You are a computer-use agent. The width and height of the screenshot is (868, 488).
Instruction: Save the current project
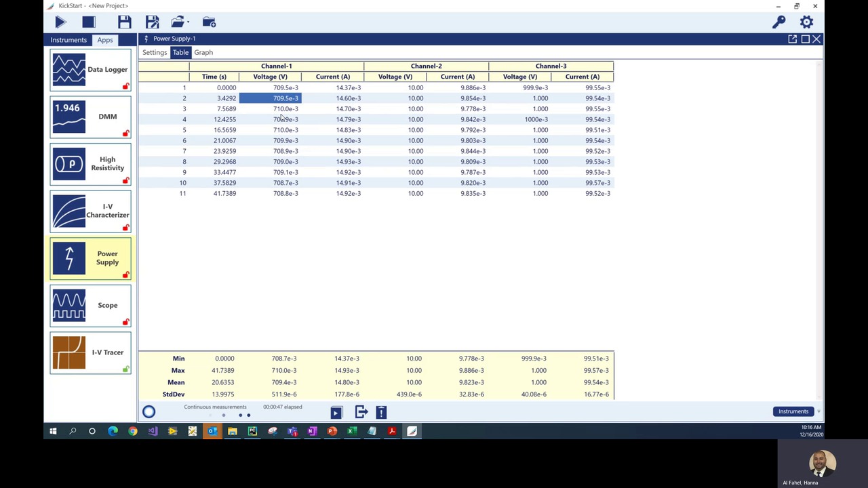click(x=124, y=22)
